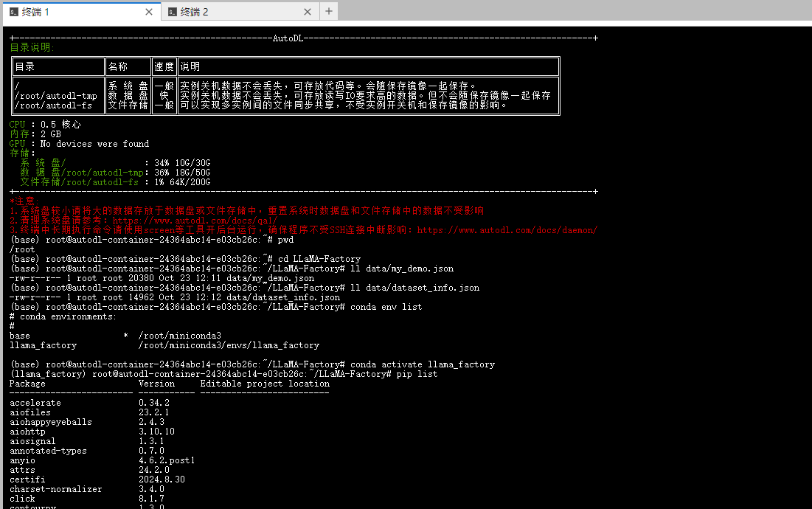Click the accelerate package row

coord(35,403)
